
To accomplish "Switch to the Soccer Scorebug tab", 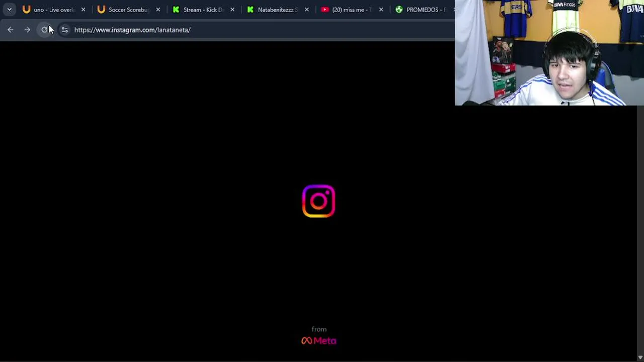I will click(x=128, y=10).
